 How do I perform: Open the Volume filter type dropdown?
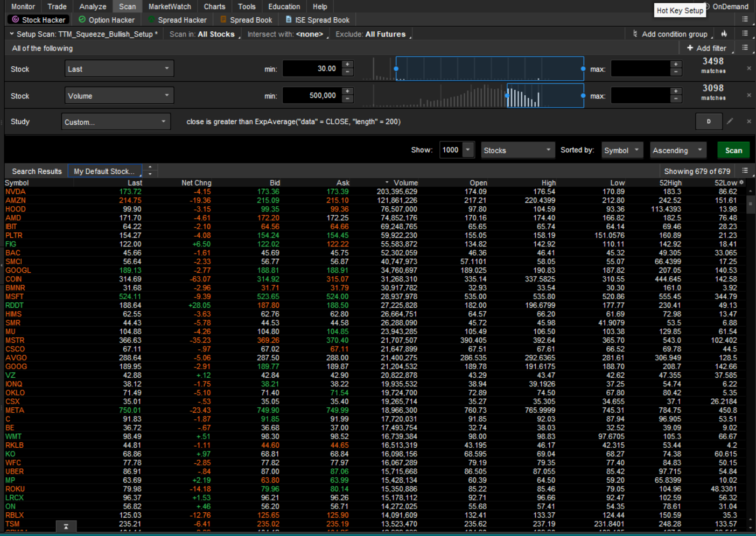pos(119,96)
